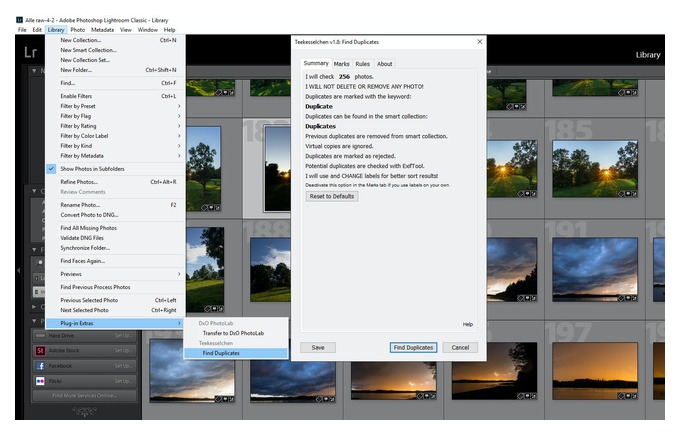Choose Rename Photo menu item

[115, 205]
